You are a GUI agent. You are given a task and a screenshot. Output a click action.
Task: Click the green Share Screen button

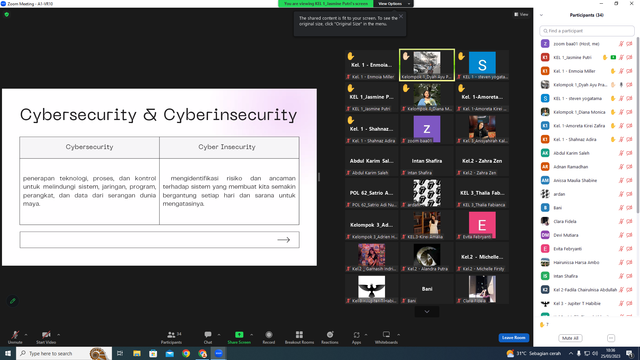[239, 337]
